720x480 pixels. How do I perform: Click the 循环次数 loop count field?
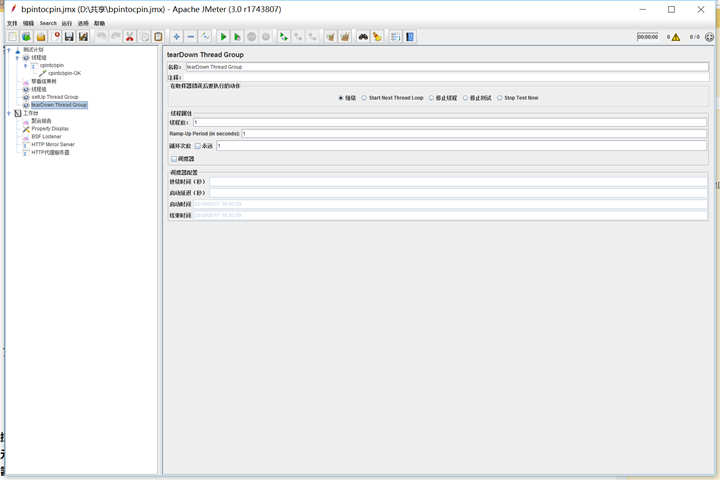pos(461,146)
